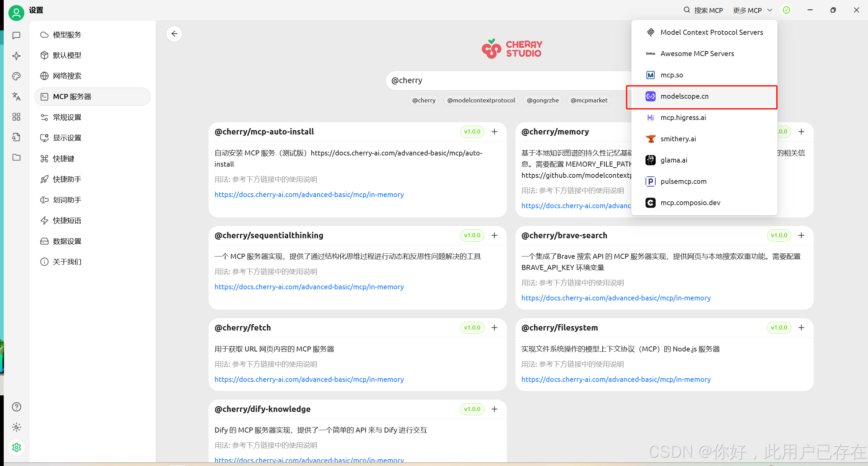Open the painting palette sidebar icon
This screenshot has height=466, width=868.
[16, 76]
